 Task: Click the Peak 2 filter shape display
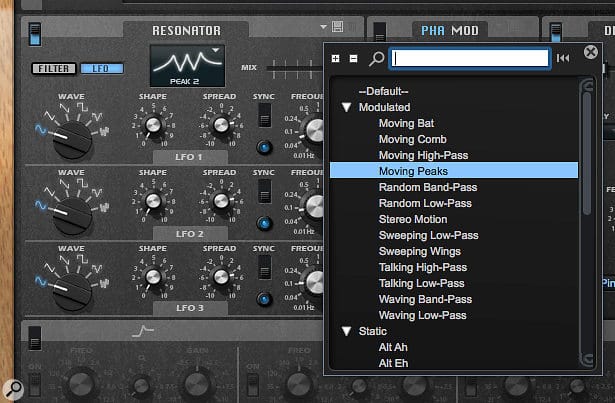(187, 65)
